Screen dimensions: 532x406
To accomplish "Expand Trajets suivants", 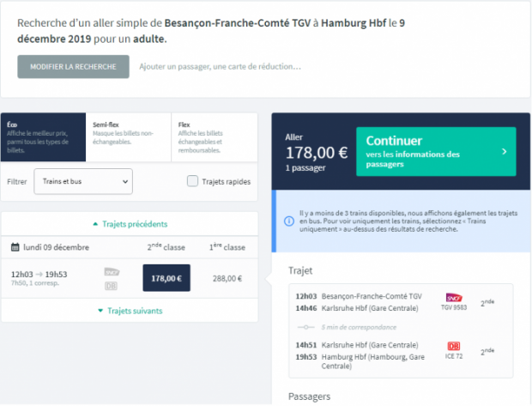I will [x=130, y=311].
